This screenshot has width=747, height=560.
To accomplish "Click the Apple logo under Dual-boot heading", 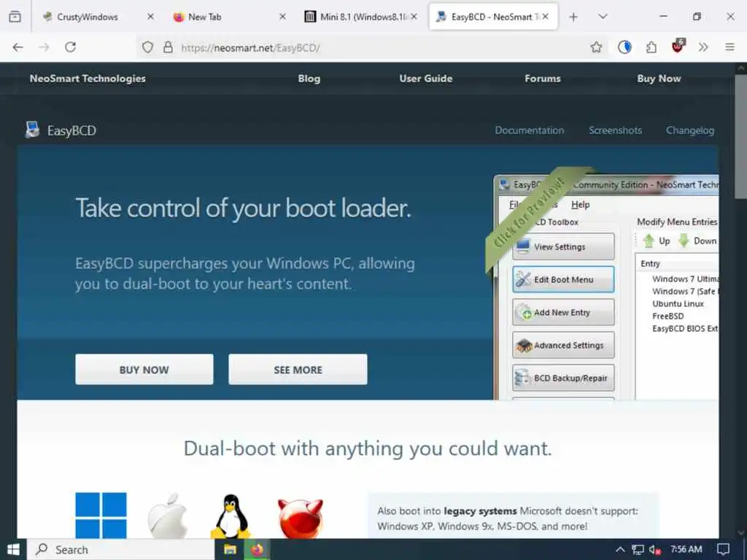I will pos(168,516).
